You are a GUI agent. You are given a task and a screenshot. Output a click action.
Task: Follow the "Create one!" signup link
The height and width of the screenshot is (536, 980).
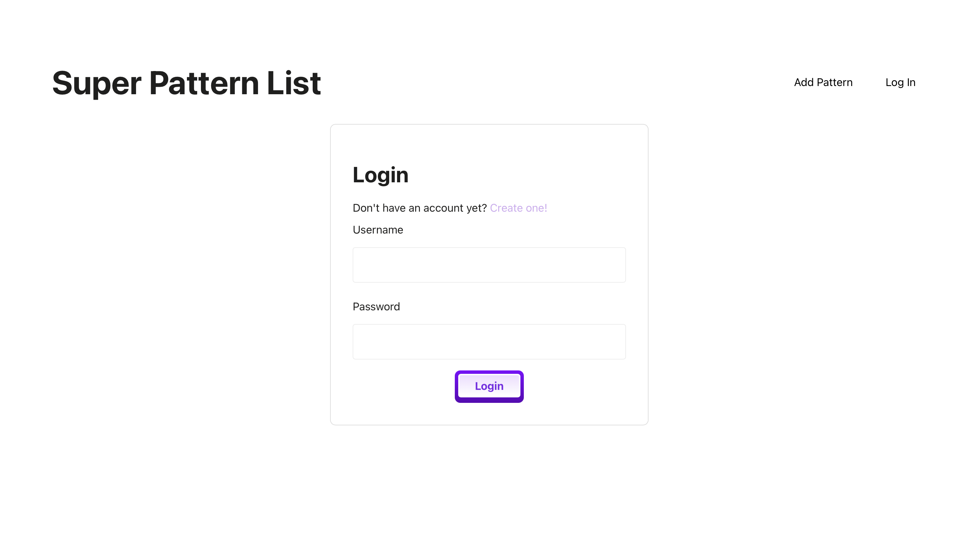click(x=518, y=208)
